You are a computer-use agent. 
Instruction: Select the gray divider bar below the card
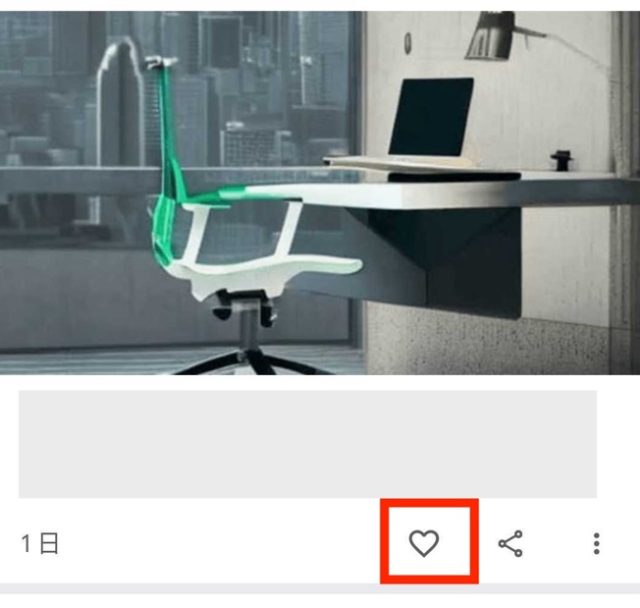[x=320, y=588]
